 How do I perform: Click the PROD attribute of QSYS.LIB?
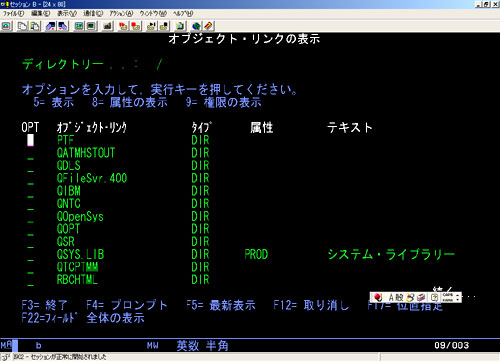(x=256, y=255)
